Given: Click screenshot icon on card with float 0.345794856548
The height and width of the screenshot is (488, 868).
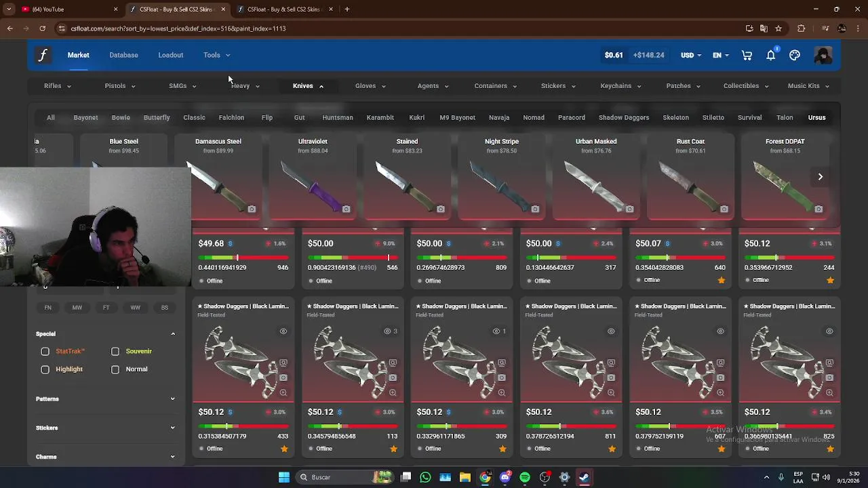Looking at the screenshot, I should coord(393,363).
